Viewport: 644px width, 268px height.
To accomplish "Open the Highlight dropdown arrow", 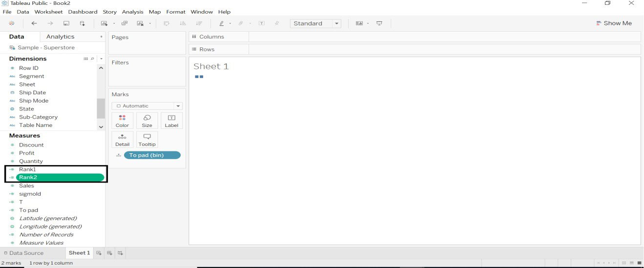I will click(x=230, y=23).
